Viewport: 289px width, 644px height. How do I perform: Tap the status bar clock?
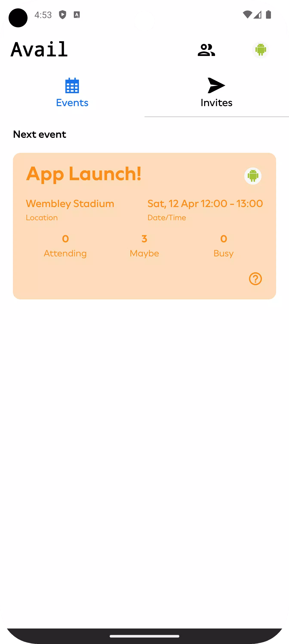[x=43, y=15]
